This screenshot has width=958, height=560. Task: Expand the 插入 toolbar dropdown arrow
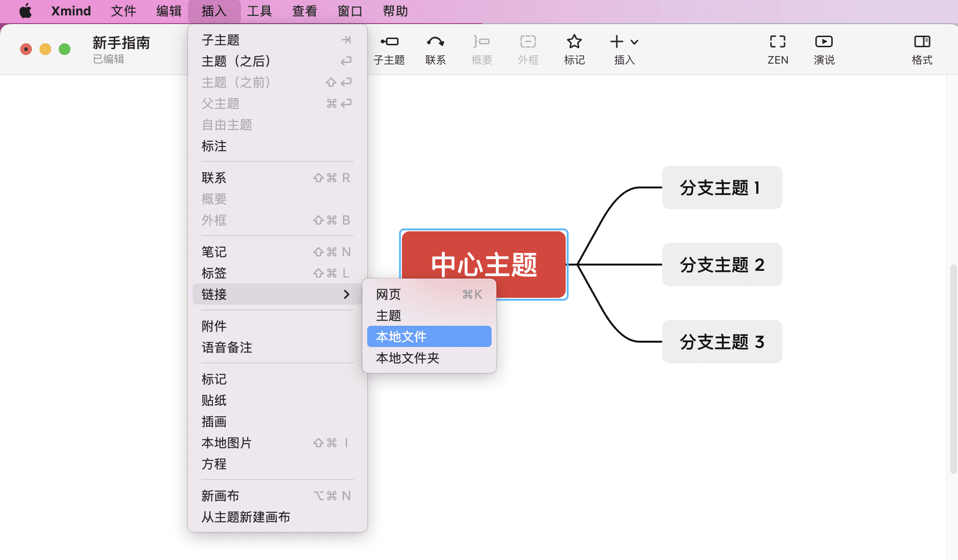point(635,42)
